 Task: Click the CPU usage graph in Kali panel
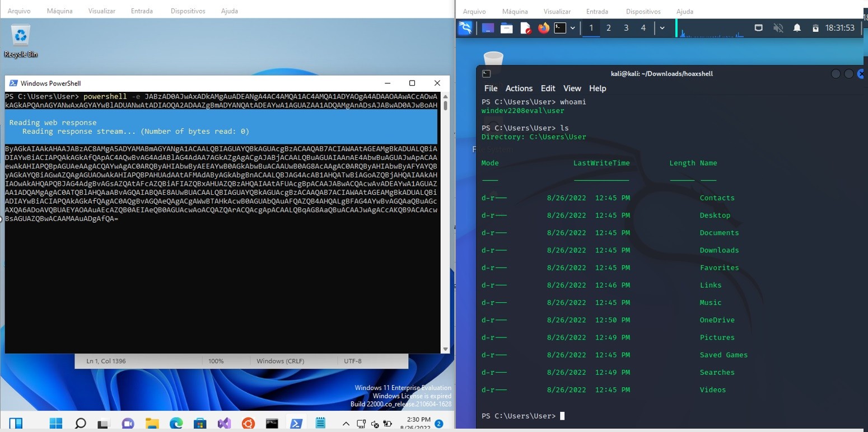pos(710,28)
